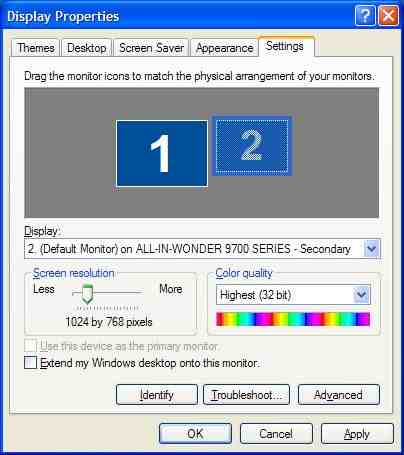Open the Display monitor dropdown arrow
The width and height of the screenshot is (404, 455).
(x=371, y=249)
